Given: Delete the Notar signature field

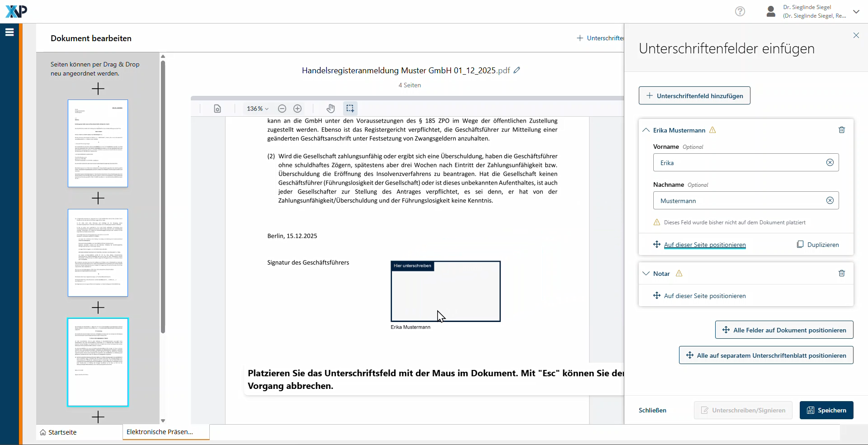Looking at the screenshot, I should (841, 273).
